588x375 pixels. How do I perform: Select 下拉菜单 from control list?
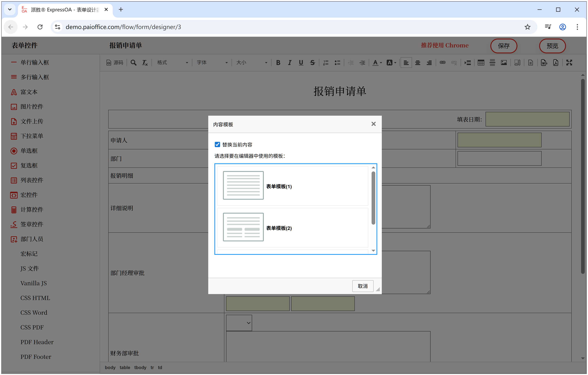(x=31, y=136)
